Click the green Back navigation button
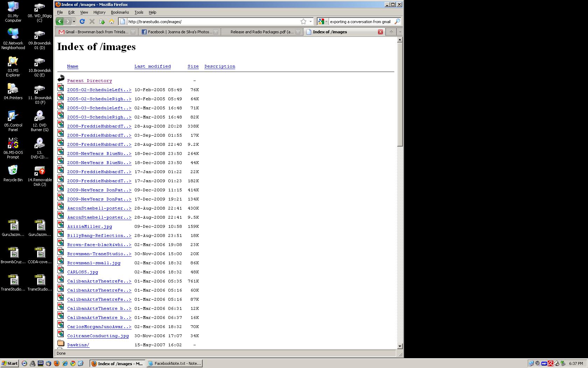This screenshot has height=368, width=588. point(59,21)
